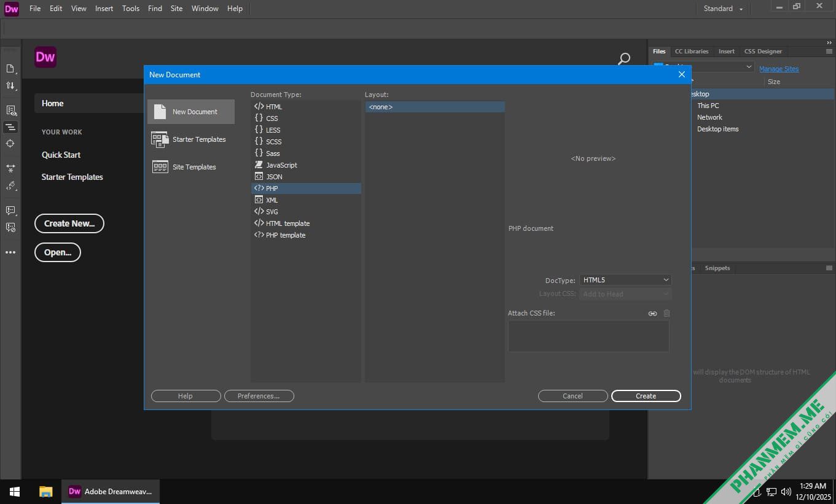
Task: Select the Site Templates category in dialog
Action: point(191,167)
